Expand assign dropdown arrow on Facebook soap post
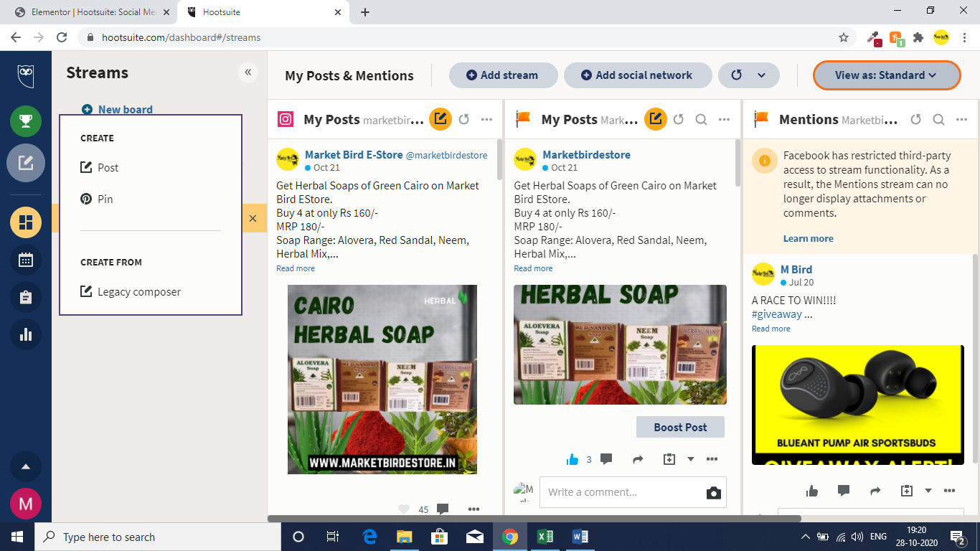The height and width of the screenshot is (551, 980). [x=691, y=459]
